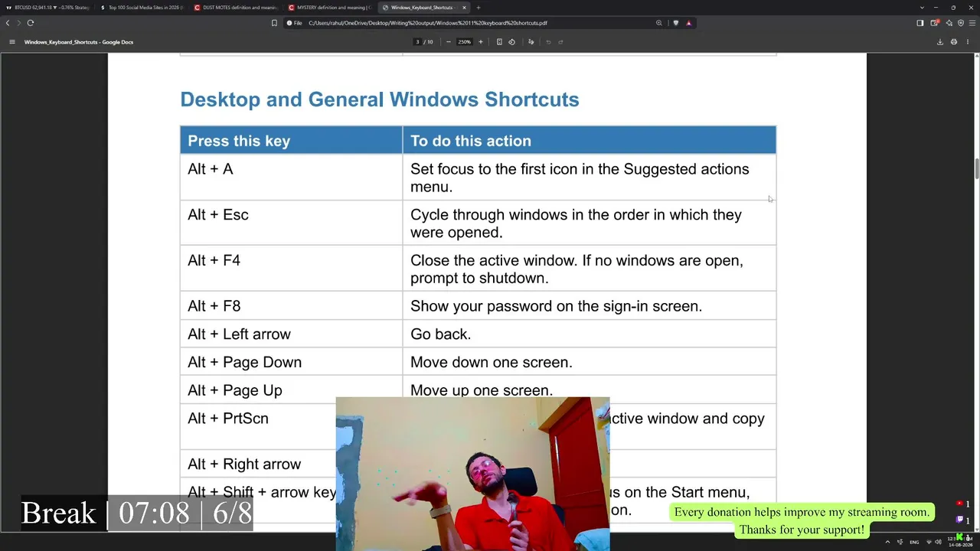
Task: Click the Alt + F4 cell
Action: point(291,269)
